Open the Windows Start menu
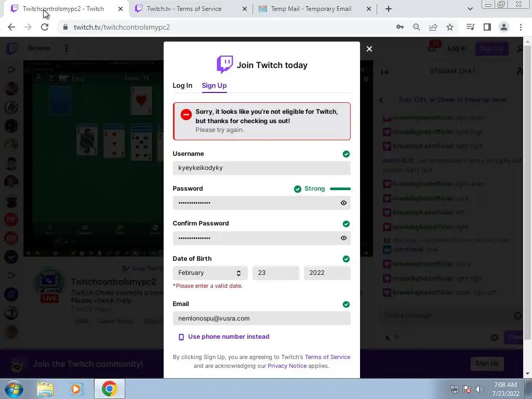532x399 pixels. pyautogui.click(x=14, y=389)
